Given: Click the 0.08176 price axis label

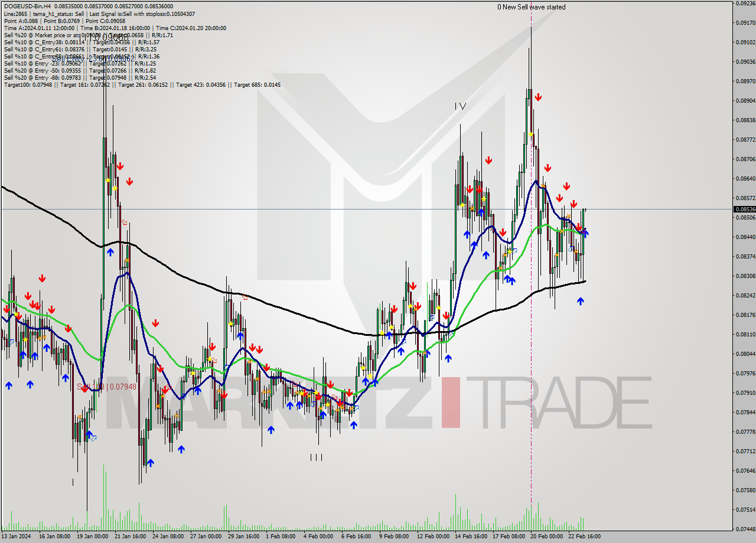Looking at the screenshot, I should point(744,315).
